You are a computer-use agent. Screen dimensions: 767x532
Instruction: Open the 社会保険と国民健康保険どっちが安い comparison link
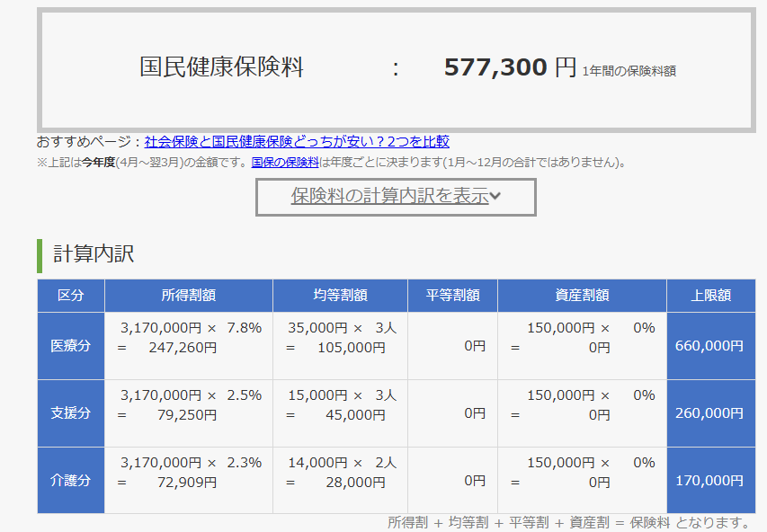(x=297, y=141)
